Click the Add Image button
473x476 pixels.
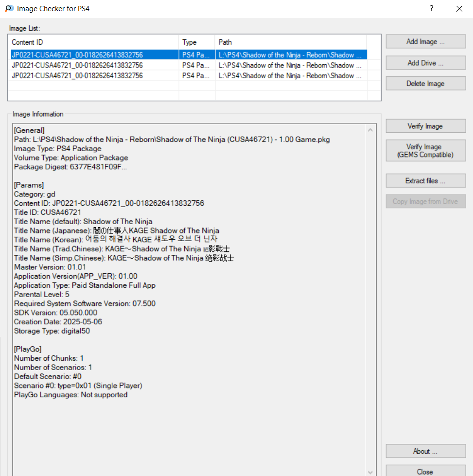pos(426,42)
